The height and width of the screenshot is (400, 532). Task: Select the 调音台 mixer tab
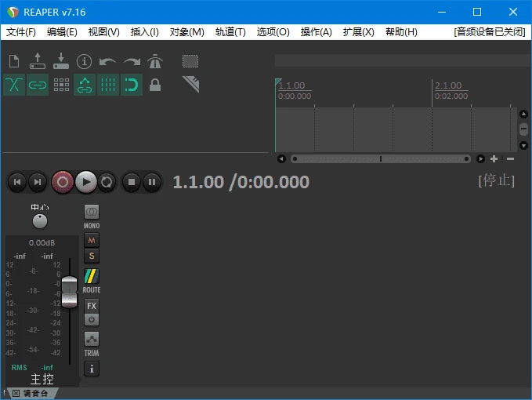pyautogui.click(x=35, y=393)
